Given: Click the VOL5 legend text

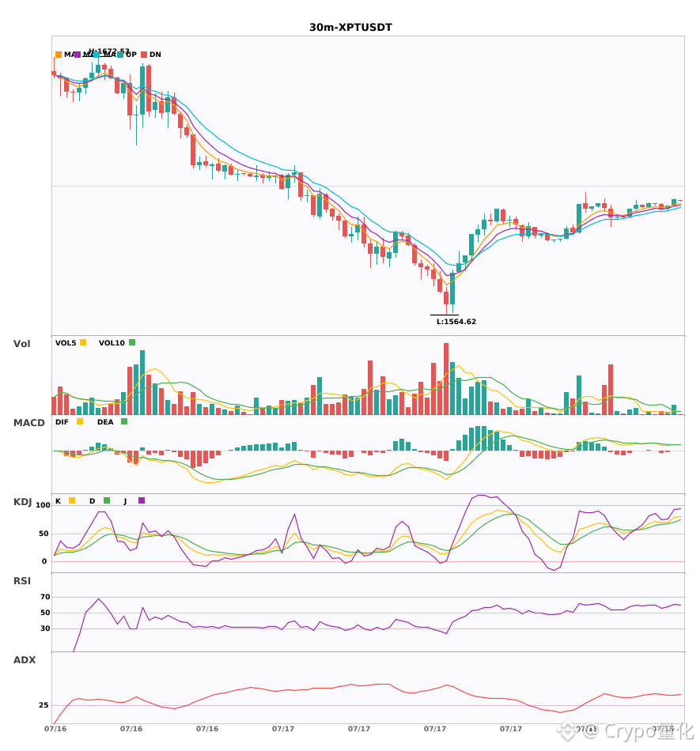Looking at the screenshot, I should [66, 343].
